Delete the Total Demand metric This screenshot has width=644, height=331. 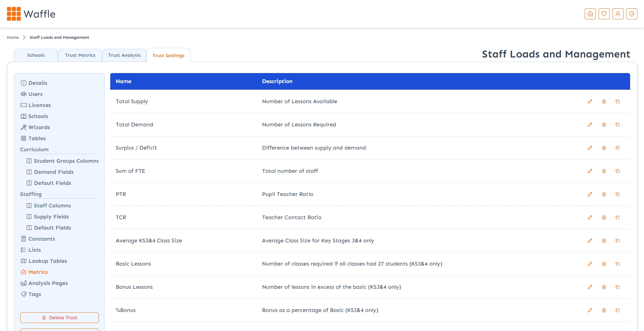tap(604, 125)
